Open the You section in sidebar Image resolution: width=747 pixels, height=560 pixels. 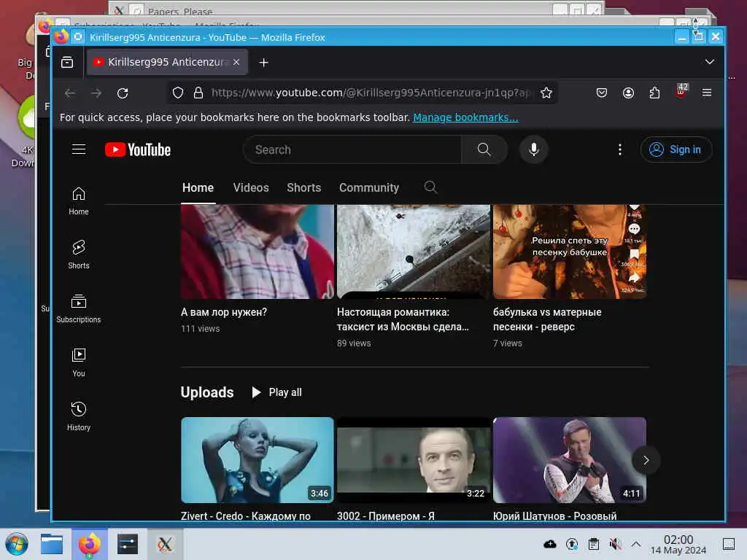click(x=79, y=363)
